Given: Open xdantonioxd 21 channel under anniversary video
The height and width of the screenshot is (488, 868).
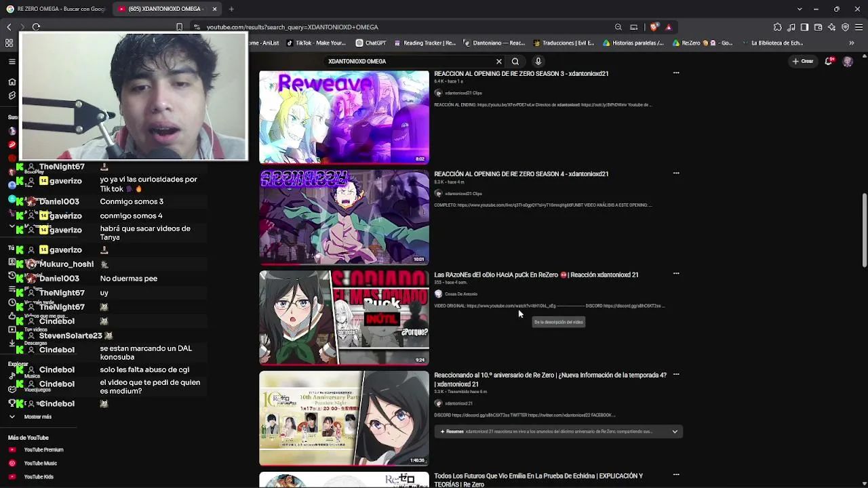Looking at the screenshot, I should (458, 403).
